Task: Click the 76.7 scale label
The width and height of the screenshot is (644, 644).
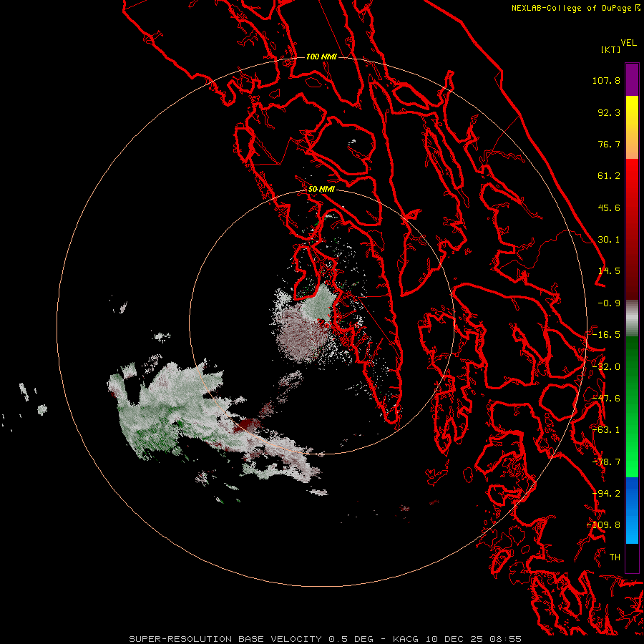Action: (x=609, y=144)
